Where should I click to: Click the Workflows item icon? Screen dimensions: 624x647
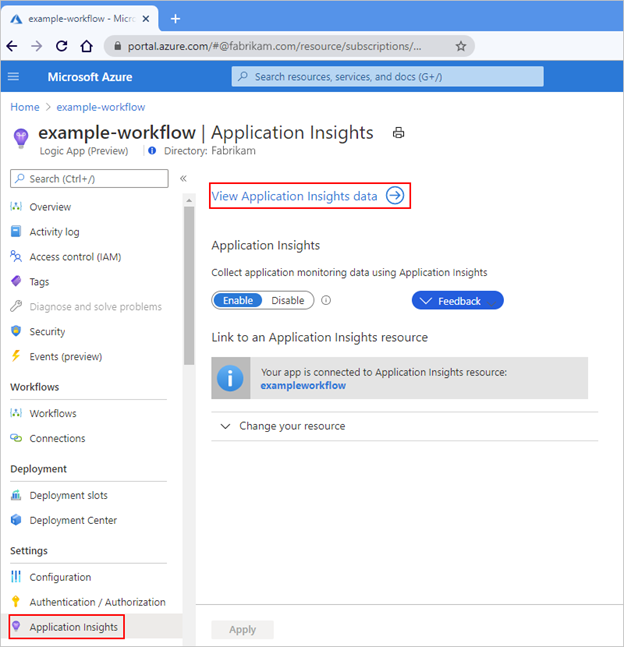(16, 413)
